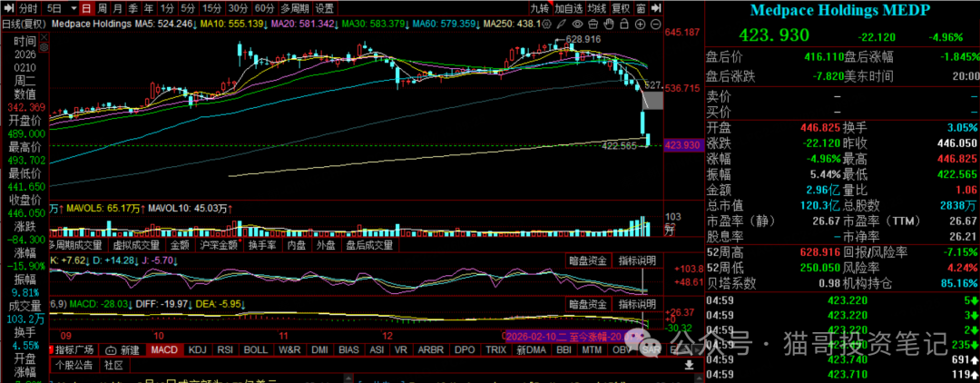The height and width of the screenshot is (383, 980).
Task: Expand the 5日 period dropdown arrow
Action: click(x=74, y=8)
